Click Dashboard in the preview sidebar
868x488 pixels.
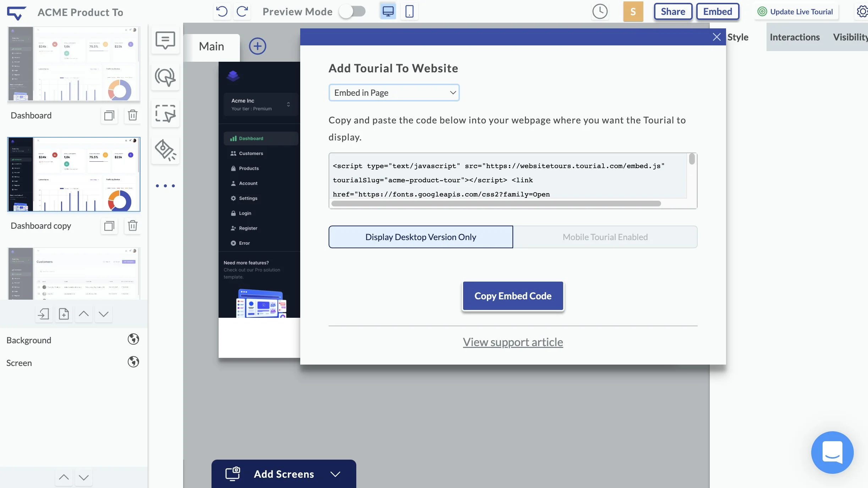coord(261,138)
